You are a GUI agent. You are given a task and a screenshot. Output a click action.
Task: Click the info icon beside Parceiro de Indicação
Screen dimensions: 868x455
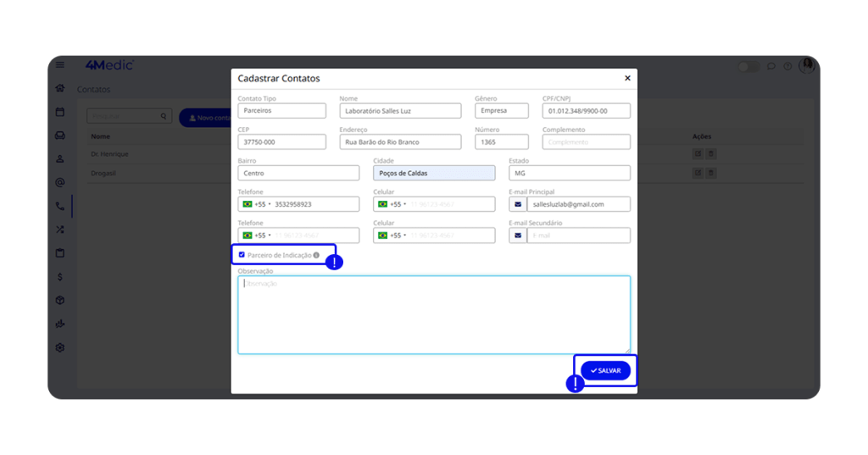coord(316,255)
